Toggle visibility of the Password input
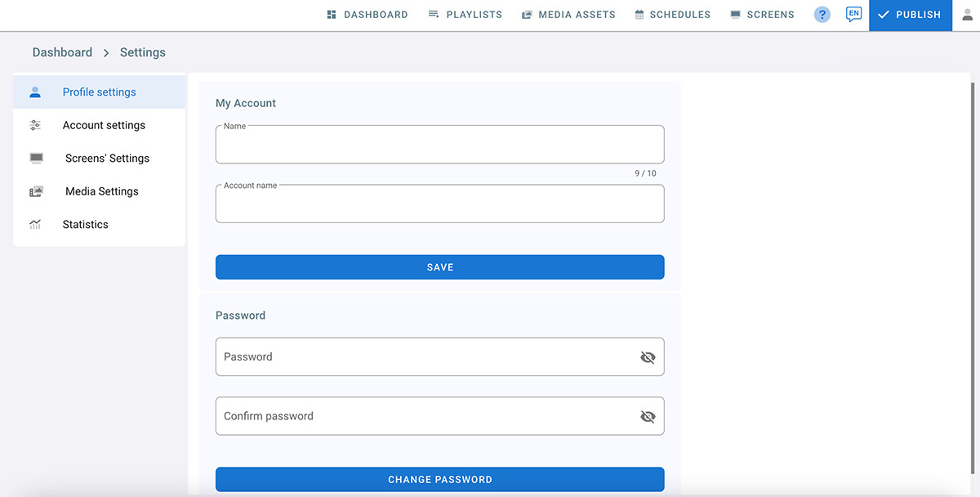 pos(648,356)
